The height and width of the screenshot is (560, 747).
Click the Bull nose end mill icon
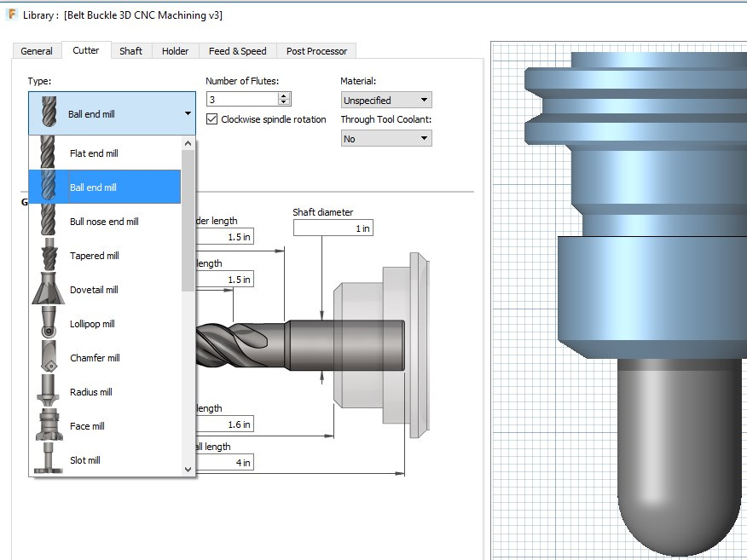pyautogui.click(x=48, y=221)
